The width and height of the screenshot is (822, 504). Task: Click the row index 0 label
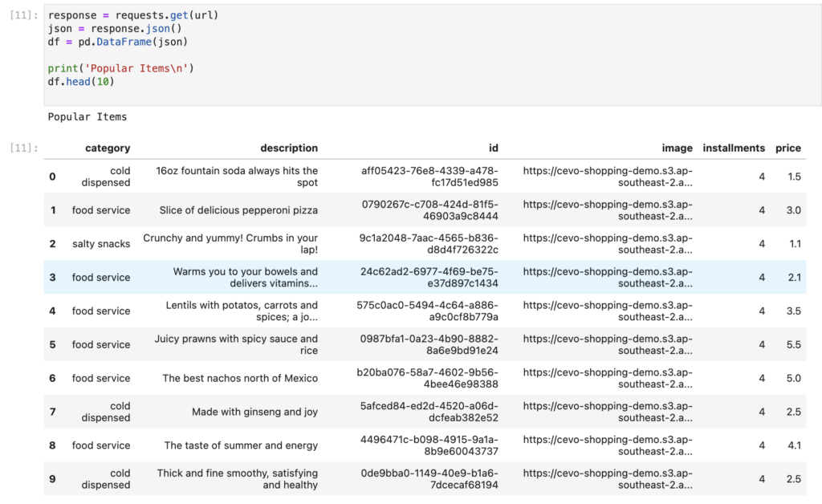click(x=52, y=177)
